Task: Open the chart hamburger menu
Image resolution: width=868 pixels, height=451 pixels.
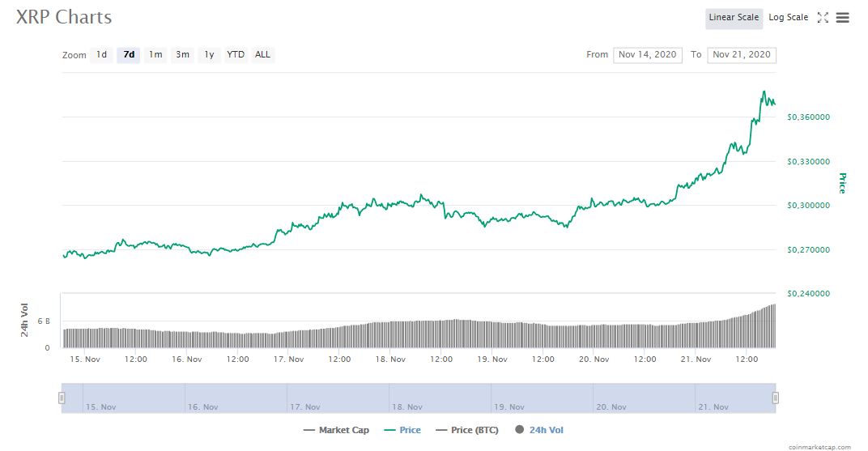Action: [x=843, y=18]
